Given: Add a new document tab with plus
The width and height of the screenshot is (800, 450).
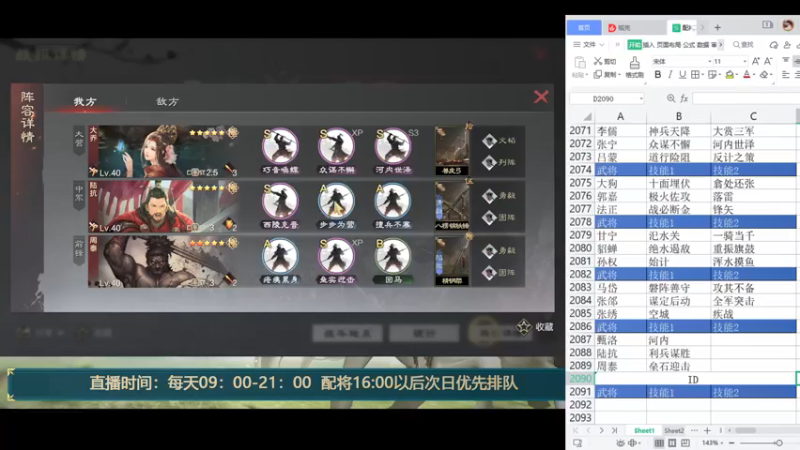Looking at the screenshot, I should click(717, 28).
